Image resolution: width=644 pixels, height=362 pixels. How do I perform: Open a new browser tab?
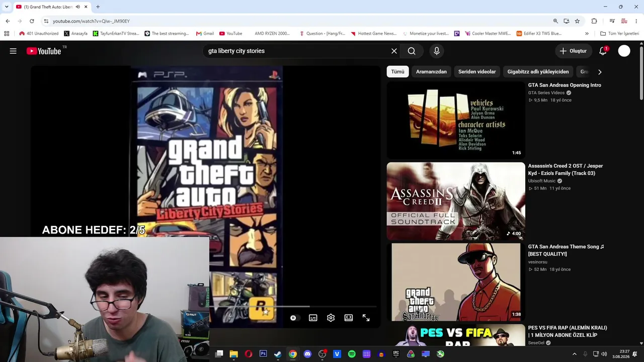coord(98,7)
